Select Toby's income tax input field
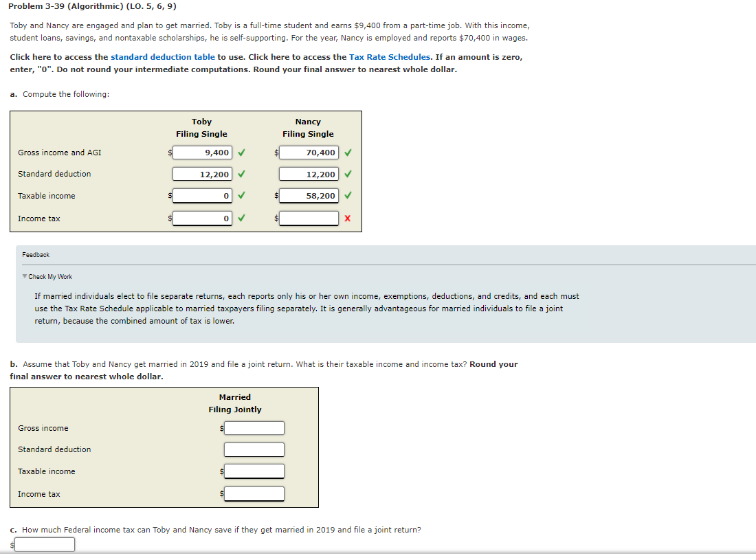Screen dimensions: 756x560 [x=201, y=218]
